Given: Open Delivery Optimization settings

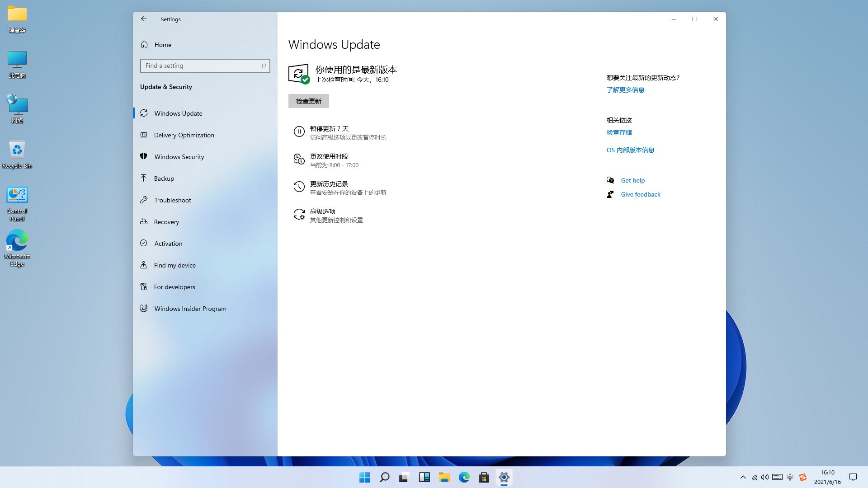Looking at the screenshot, I should tap(184, 135).
